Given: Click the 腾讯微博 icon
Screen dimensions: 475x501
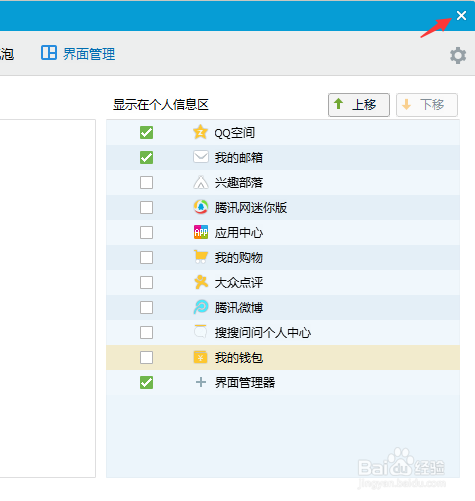Looking at the screenshot, I should tap(201, 307).
